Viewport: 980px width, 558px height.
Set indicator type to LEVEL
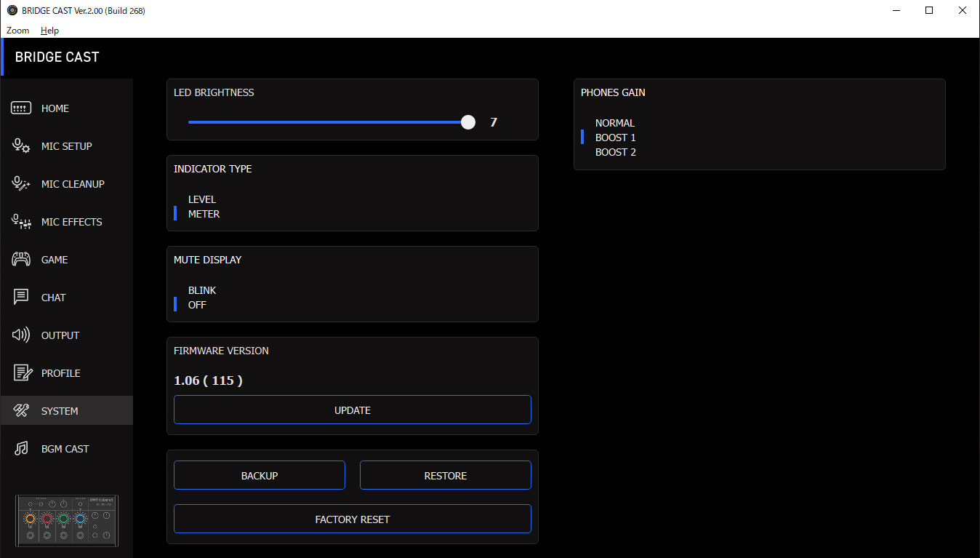pos(202,199)
